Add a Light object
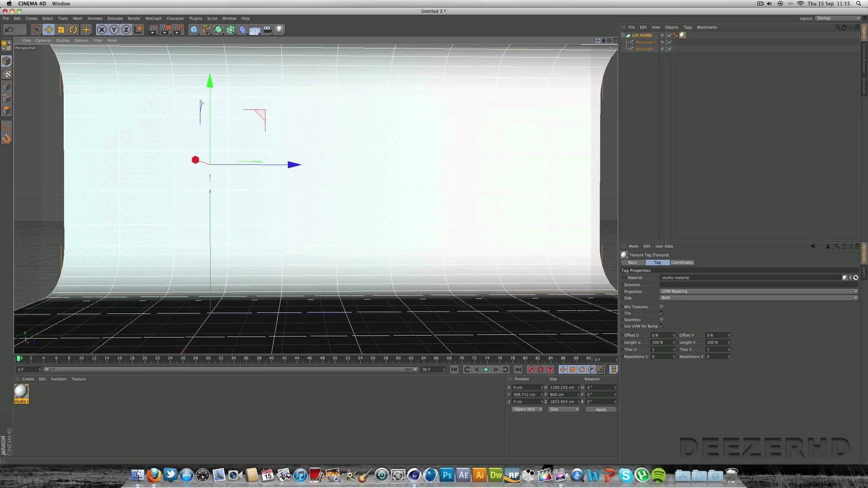 pyautogui.click(x=279, y=30)
